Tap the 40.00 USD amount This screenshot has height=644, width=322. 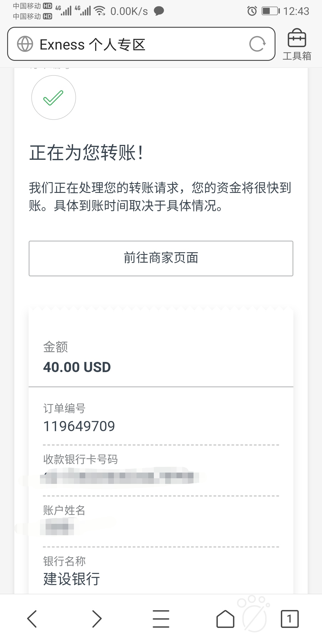(x=77, y=367)
